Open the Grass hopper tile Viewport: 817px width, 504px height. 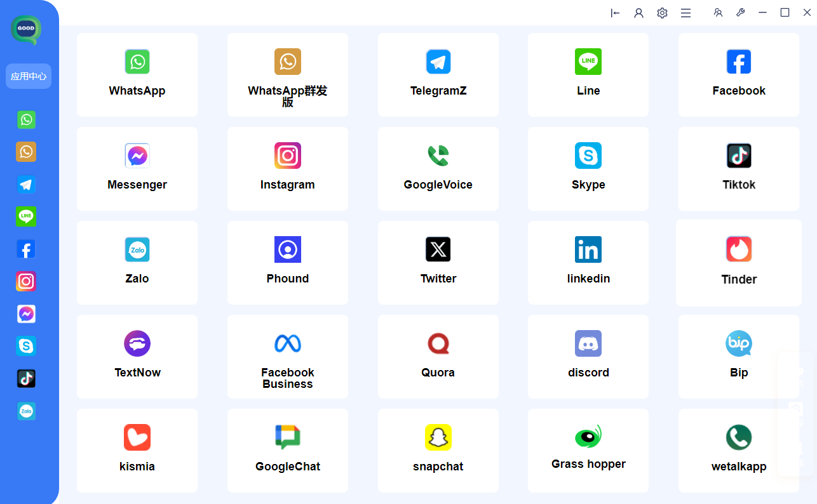pyautogui.click(x=588, y=450)
